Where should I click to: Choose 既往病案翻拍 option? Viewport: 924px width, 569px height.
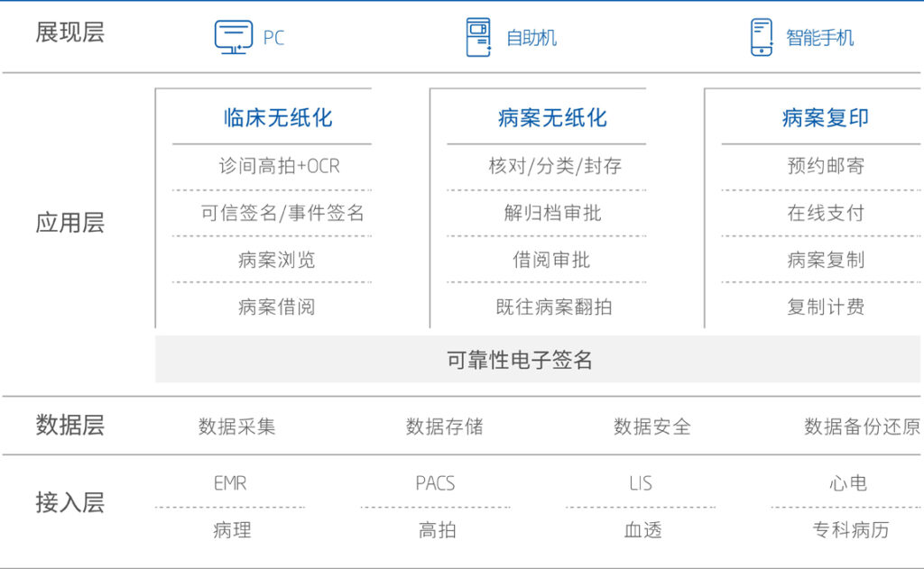click(553, 307)
